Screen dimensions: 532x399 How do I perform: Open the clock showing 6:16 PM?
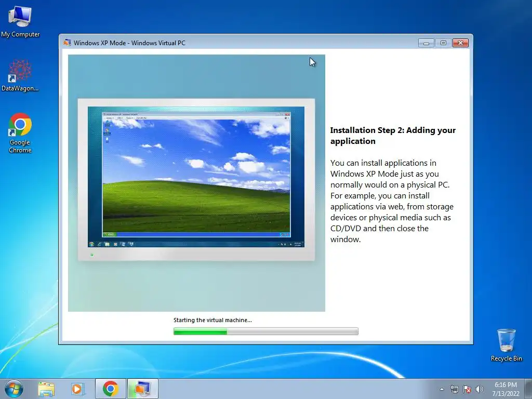pos(506,389)
